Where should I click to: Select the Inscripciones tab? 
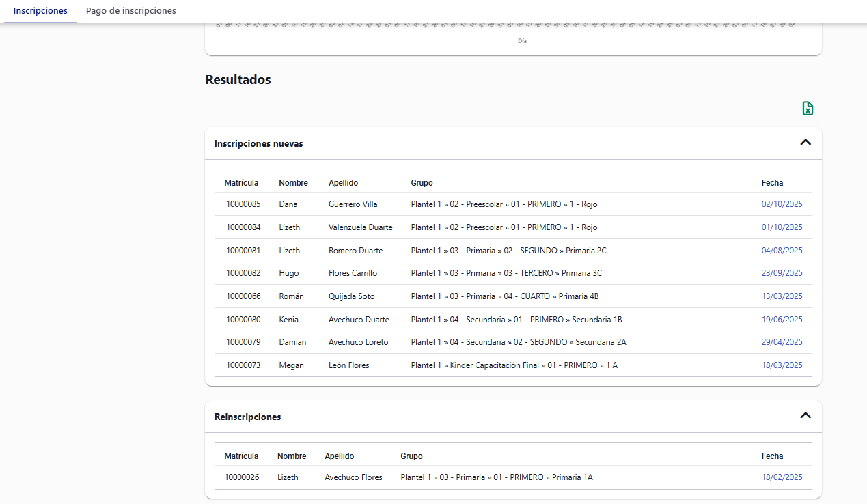[x=40, y=11]
